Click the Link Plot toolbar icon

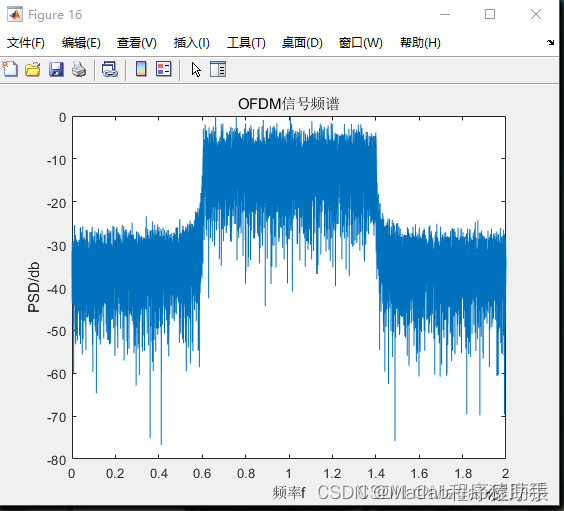click(110, 69)
